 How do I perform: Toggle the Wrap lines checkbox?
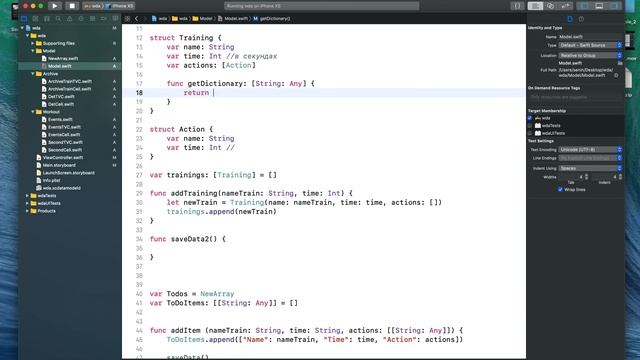pyautogui.click(x=560, y=189)
